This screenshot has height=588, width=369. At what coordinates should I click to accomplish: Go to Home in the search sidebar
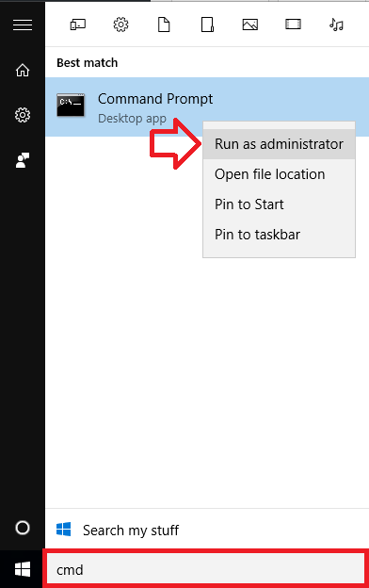coord(23,70)
